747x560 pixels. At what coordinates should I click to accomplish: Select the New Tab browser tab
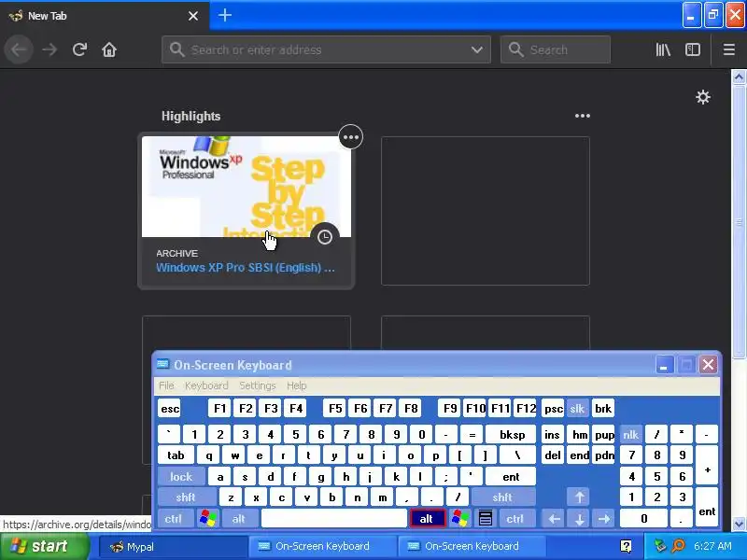(105, 16)
